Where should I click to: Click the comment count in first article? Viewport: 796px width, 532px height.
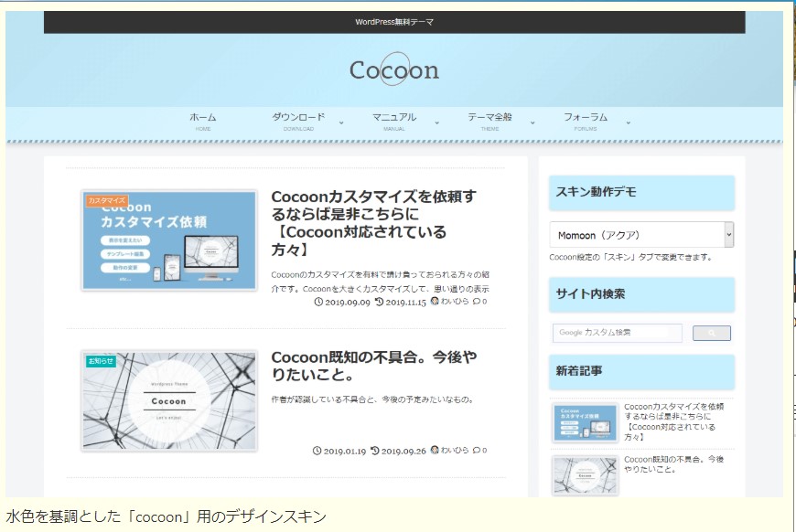(x=479, y=302)
